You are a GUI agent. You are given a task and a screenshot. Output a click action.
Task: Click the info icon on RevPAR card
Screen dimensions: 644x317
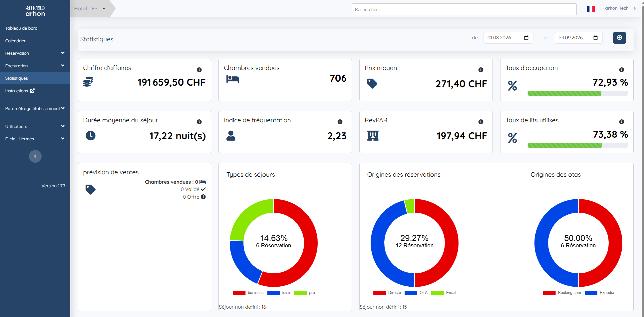pos(481,122)
